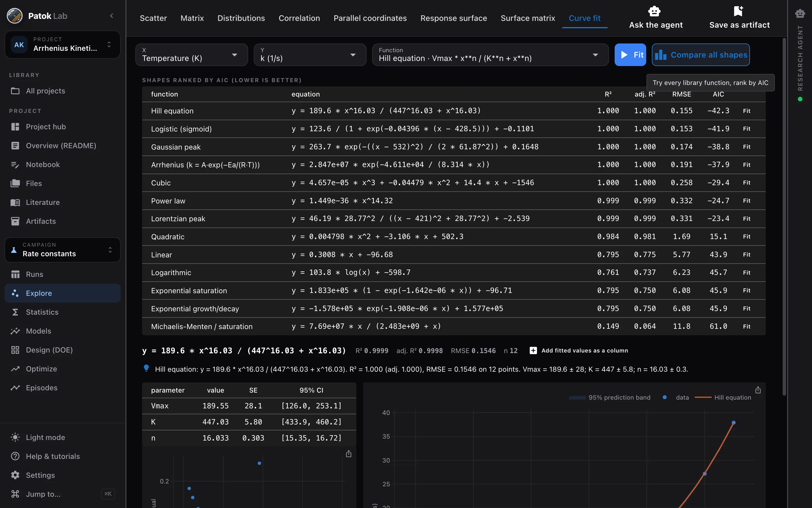This screenshot has height=508, width=812.
Task: Switch to the Parallel coordinates tab
Action: [x=370, y=18]
